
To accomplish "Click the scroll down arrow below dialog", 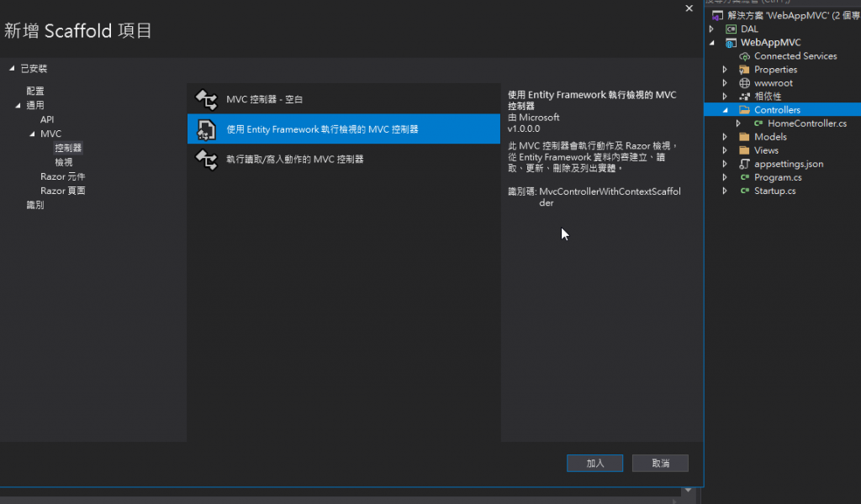I will 688,491.
